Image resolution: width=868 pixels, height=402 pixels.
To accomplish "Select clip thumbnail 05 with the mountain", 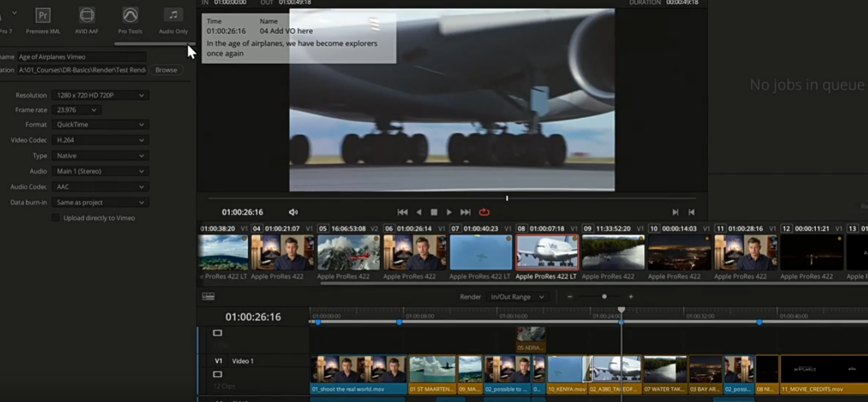I will 348,252.
